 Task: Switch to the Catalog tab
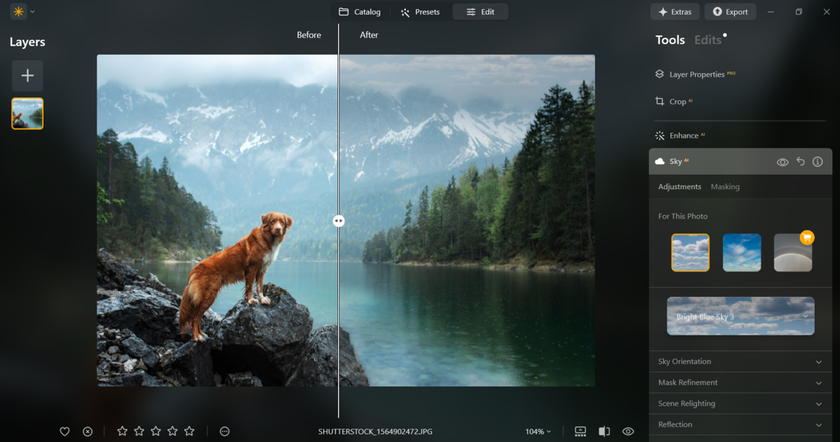[359, 12]
